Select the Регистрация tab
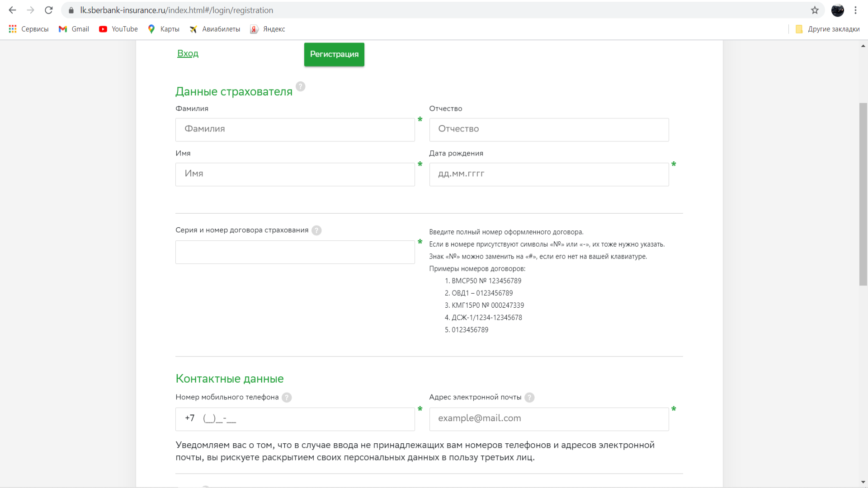868x488 pixels. pyautogui.click(x=334, y=54)
